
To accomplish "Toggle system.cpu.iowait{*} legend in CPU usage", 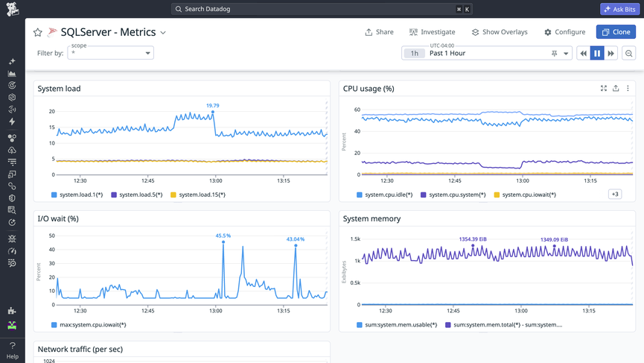I will 525,195.
